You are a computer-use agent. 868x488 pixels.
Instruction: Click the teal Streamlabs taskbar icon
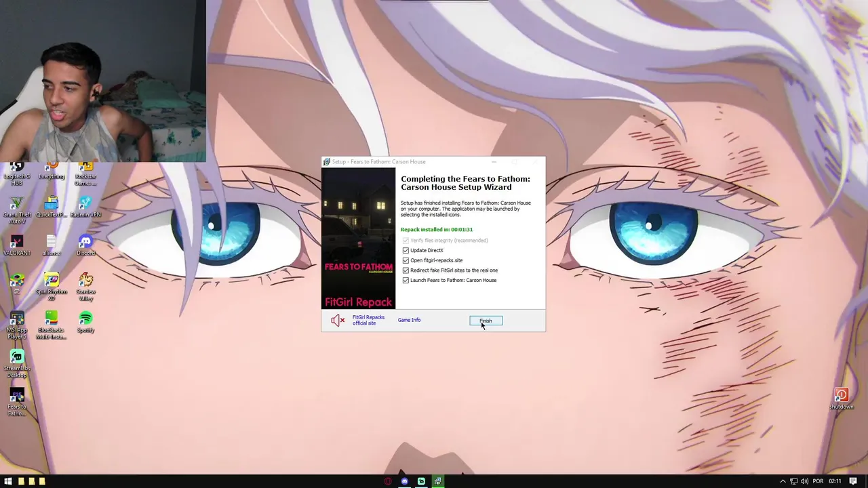(421, 481)
